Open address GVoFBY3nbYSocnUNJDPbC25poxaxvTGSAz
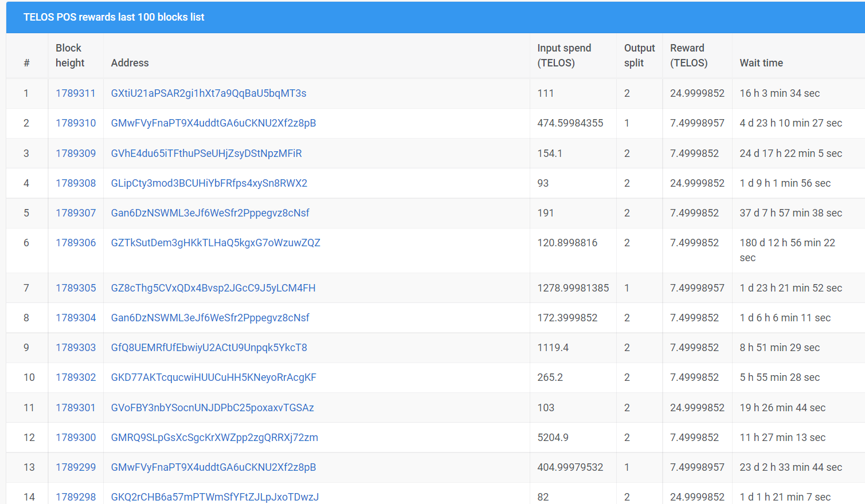This screenshot has height=504, width=865. point(213,408)
